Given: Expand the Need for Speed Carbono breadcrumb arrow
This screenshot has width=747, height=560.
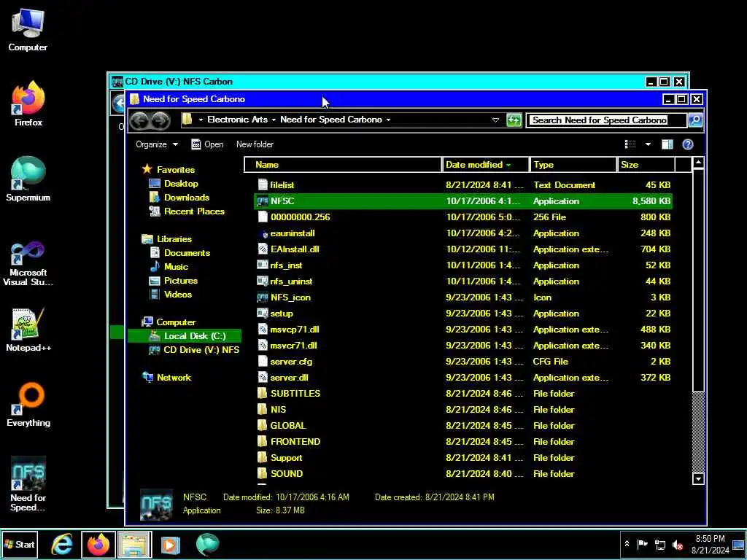Looking at the screenshot, I should [x=388, y=120].
